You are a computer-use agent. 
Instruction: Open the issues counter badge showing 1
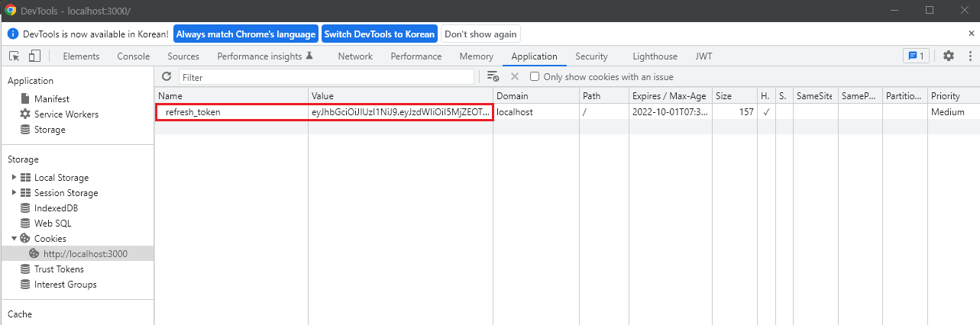tap(915, 56)
